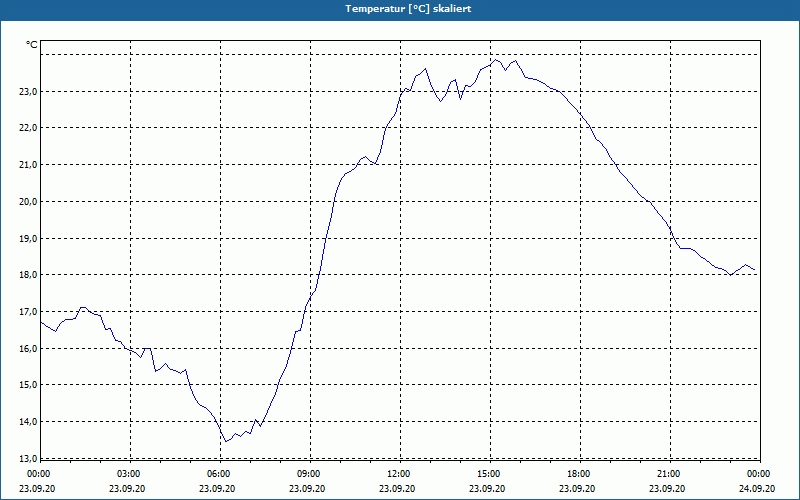Pick the 19,0 temperature tick label

pyautogui.click(x=29, y=238)
